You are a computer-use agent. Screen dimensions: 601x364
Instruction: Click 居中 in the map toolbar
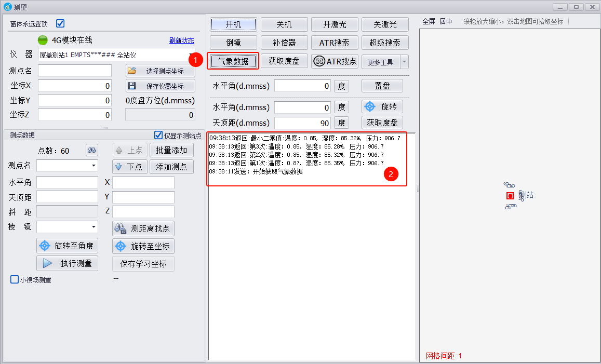point(446,21)
